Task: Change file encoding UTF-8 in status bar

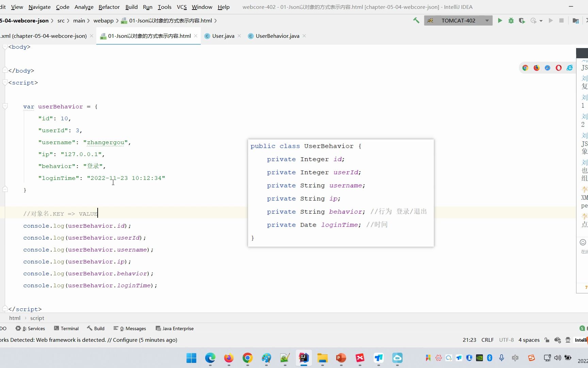Action: pyautogui.click(x=506, y=340)
